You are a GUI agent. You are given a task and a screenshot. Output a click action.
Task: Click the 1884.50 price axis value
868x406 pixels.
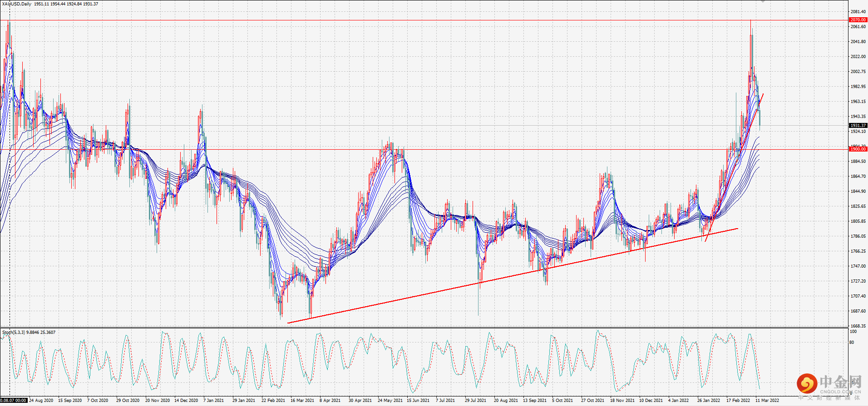[858, 161]
